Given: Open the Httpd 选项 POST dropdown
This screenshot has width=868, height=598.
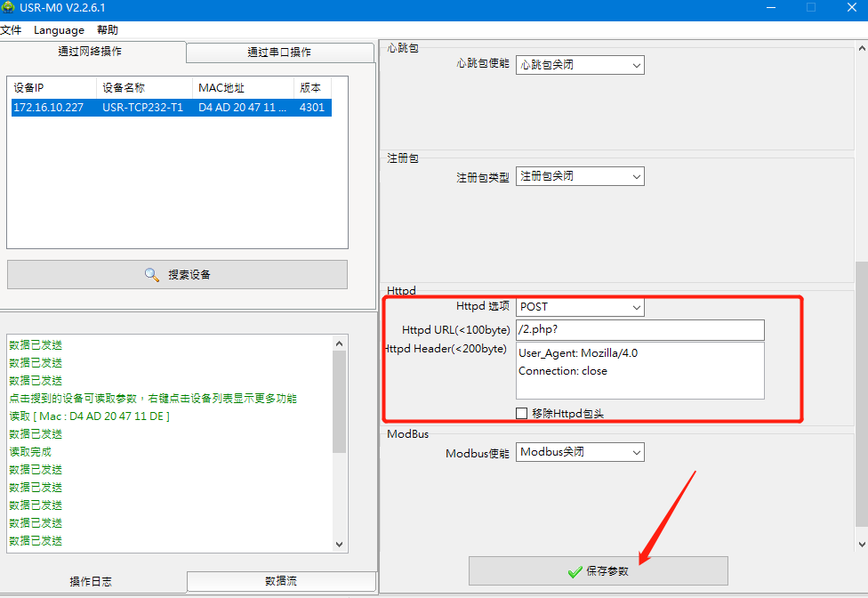Looking at the screenshot, I should [x=580, y=307].
